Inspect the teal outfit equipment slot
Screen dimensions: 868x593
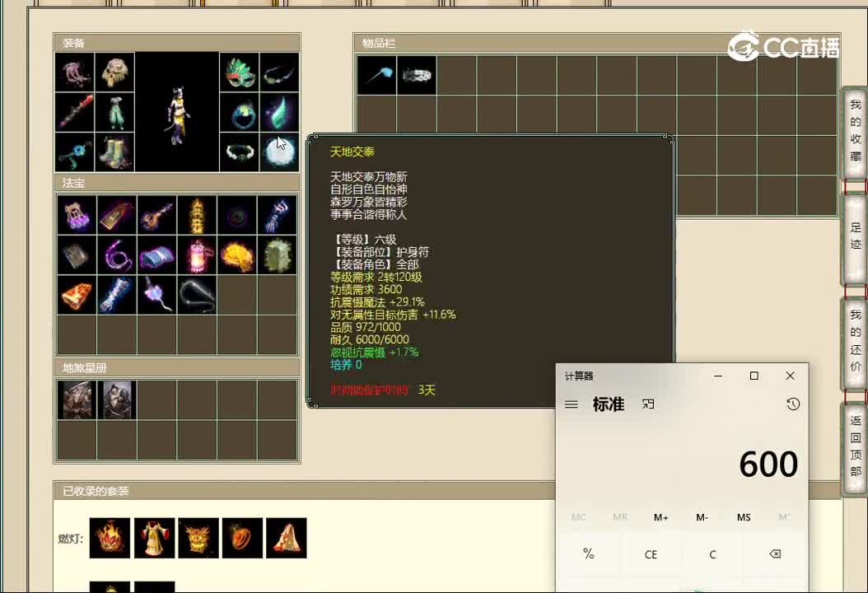(114, 112)
